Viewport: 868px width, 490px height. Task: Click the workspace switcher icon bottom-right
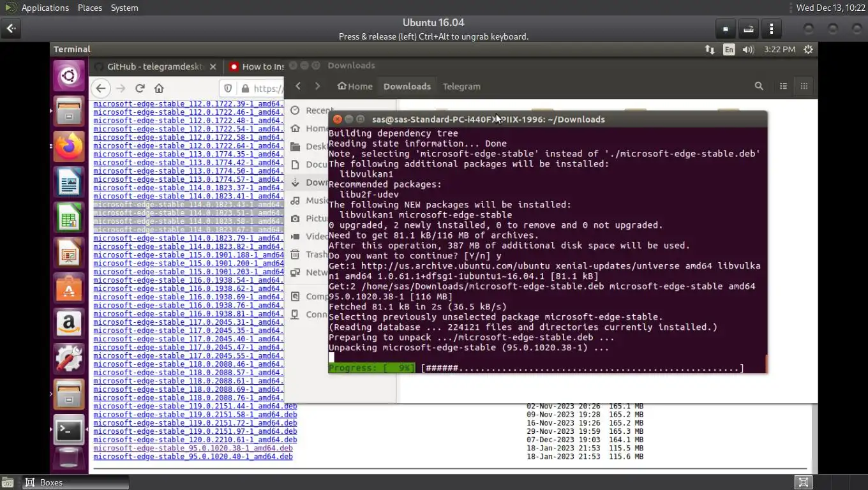(x=804, y=482)
